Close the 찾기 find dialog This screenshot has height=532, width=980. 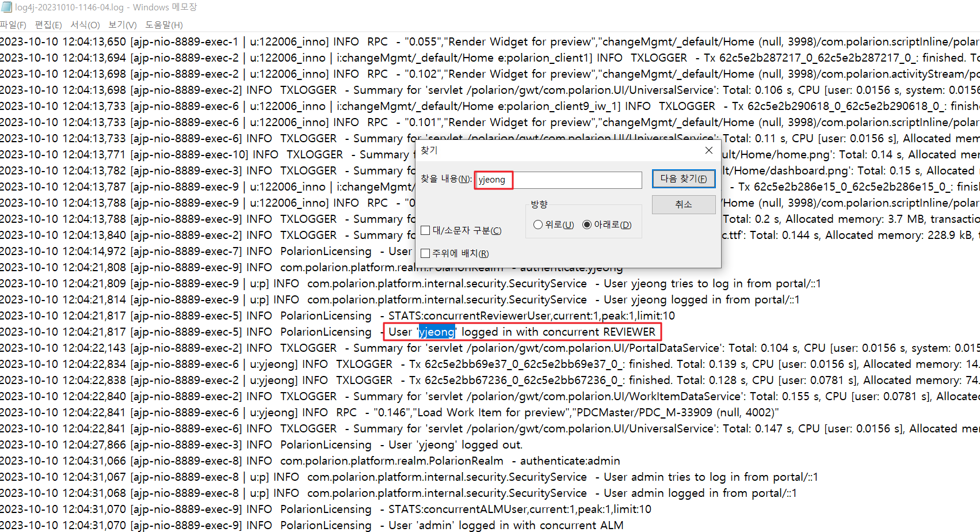click(708, 150)
